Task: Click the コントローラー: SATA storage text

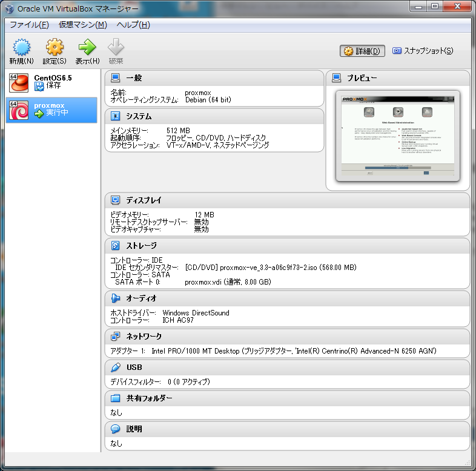Action: tap(140, 275)
